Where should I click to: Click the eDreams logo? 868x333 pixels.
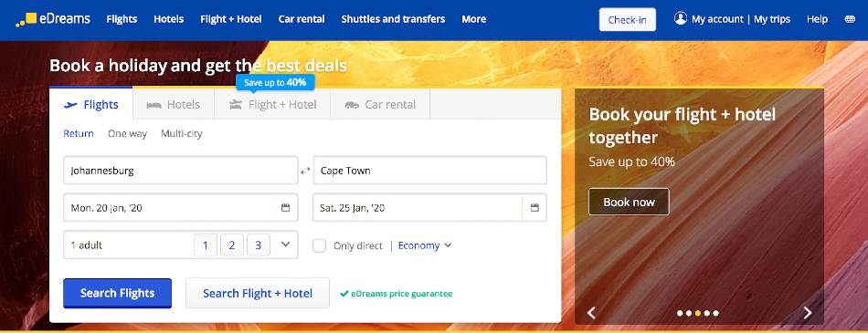[x=53, y=19]
